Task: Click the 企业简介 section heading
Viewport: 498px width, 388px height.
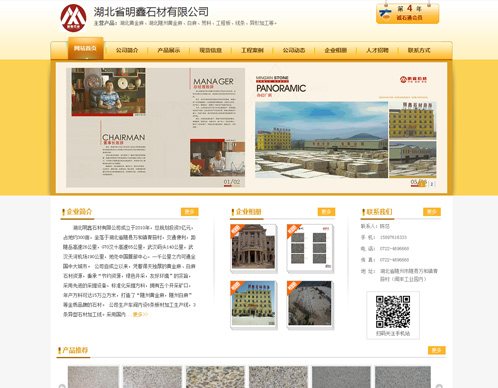Action: (x=79, y=212)
